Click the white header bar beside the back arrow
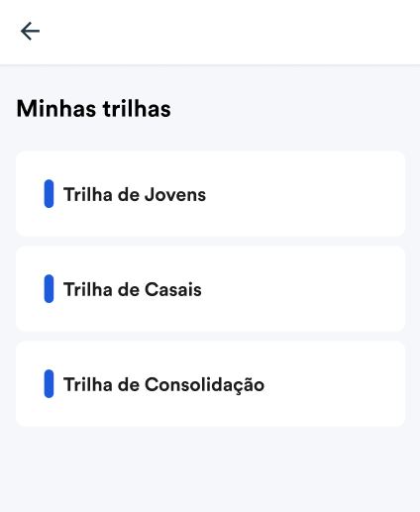Viewport: 420px width, 512px height. pyautogui.click(x=231, y=32)
